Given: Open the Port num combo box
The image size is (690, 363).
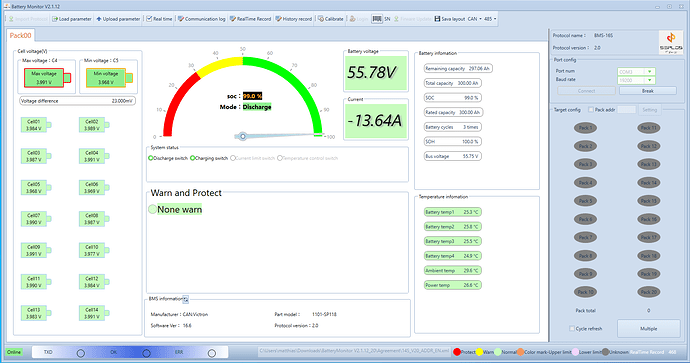Looking at the screenshot, I should point(636,71).
